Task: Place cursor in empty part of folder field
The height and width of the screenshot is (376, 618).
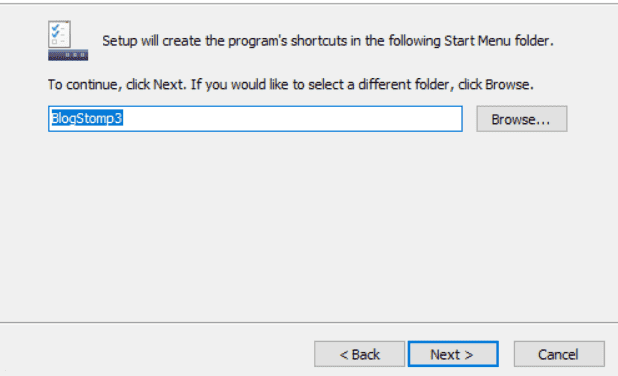Action: [x=292, y=119]
